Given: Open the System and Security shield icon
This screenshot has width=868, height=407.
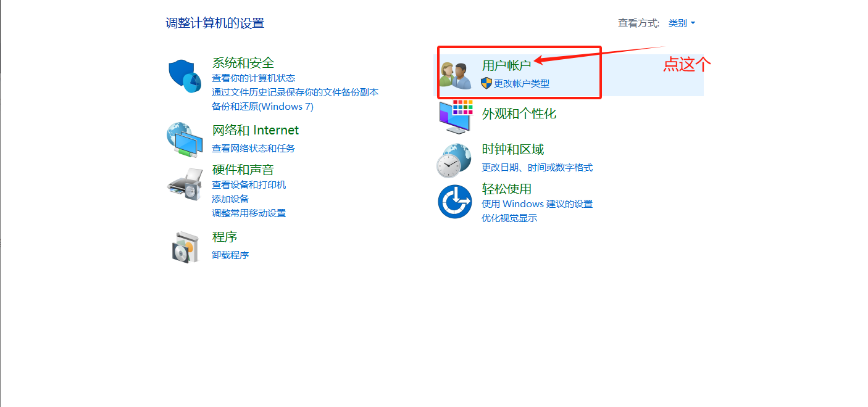Looking at the screenshot, I should click(185, 76).
